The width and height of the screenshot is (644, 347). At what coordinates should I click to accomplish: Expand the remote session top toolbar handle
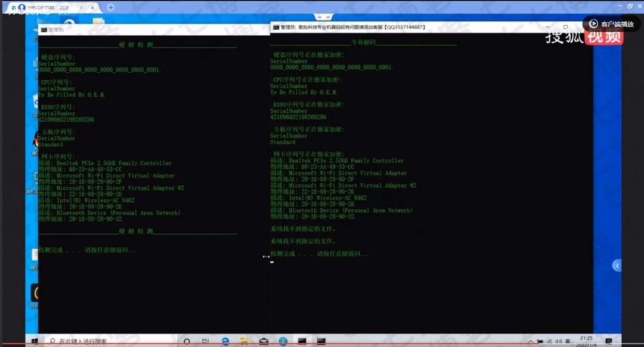click(323, 17)
